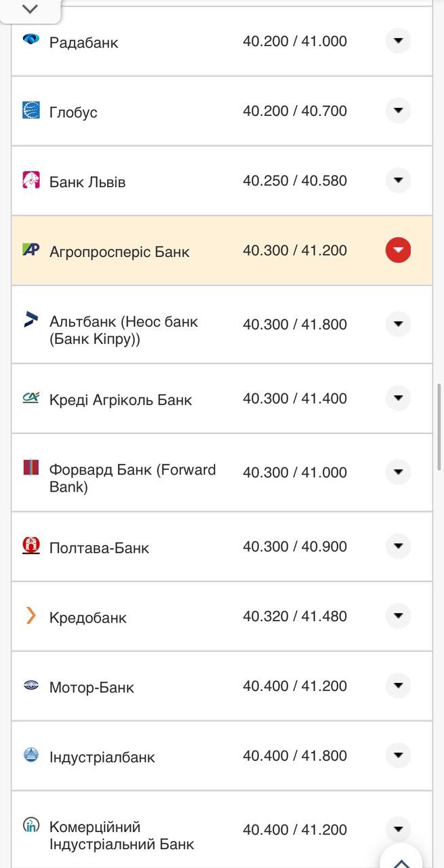Collapse the list using top chevron
This screenshot has height=868, width=444.
(x=28, y=9)
